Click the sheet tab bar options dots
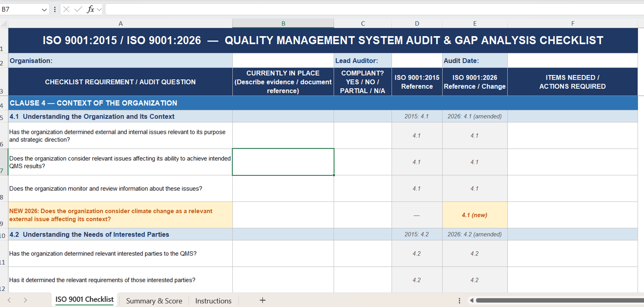Image resolution: width=644 pixels, height=307 pixels. tap(459, 301)
